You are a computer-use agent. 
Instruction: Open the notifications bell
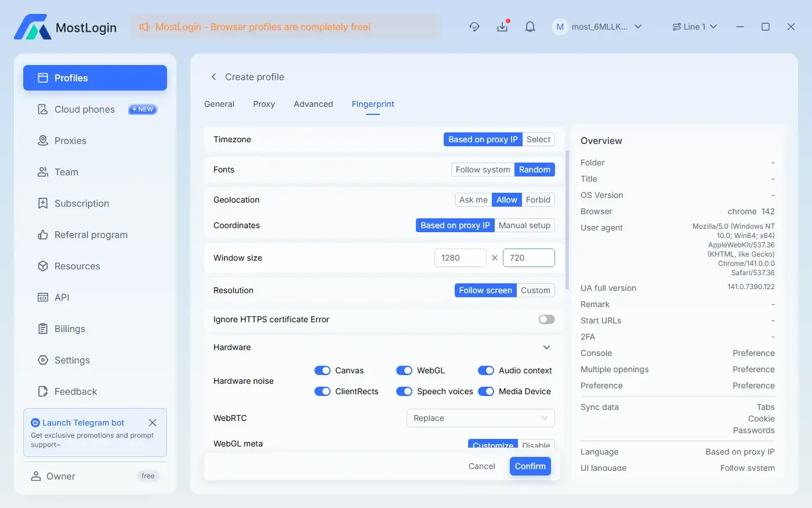pyautogui.click(x=530, y=27)
